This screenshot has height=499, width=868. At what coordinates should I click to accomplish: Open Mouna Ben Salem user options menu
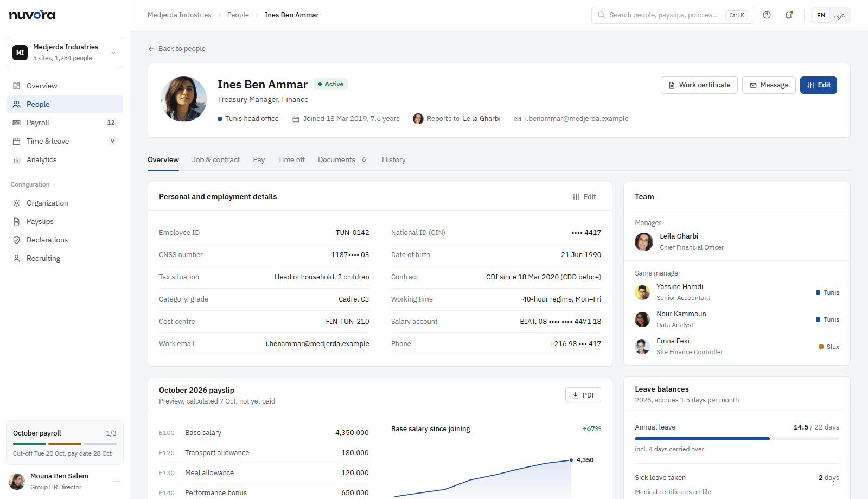[x=116, y=481]
